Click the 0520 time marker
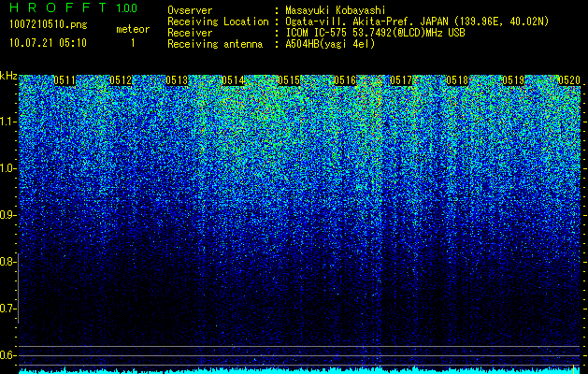This screenshot has height=374, width=588. [569, 80]
